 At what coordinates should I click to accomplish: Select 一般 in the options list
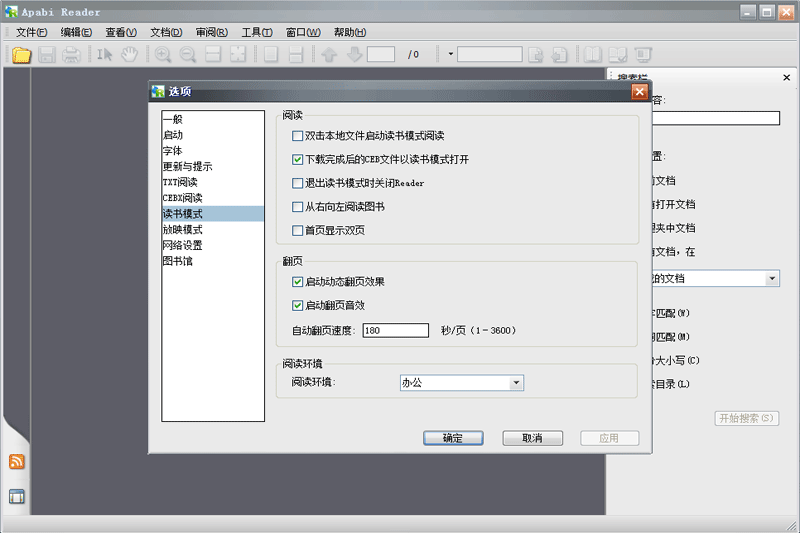coord(213,119)
